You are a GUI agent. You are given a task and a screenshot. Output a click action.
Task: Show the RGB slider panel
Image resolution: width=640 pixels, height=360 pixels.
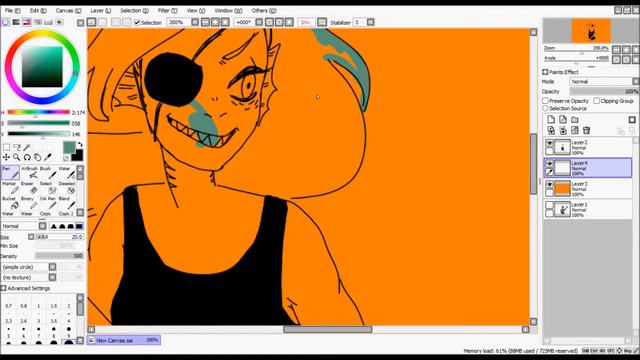point(16,22)
